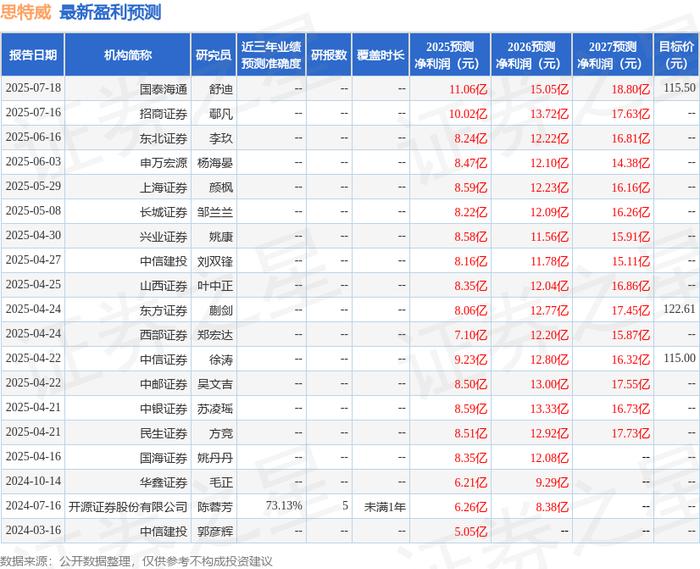The height and width of the screenshot is (569, 700).
Task: Click researcher name 姚丹丹
Action: [215, 457]
